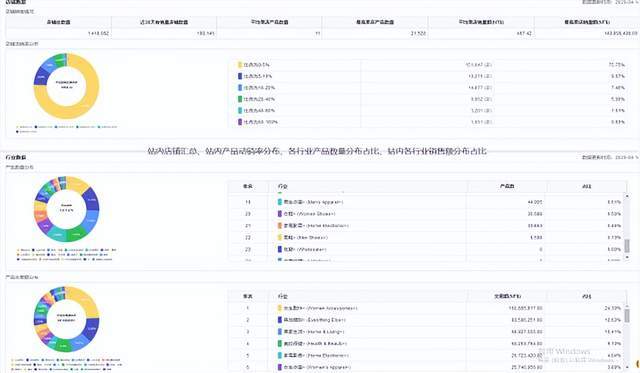
Task: Click the 排名 header in the product count table
Action: 248,186
